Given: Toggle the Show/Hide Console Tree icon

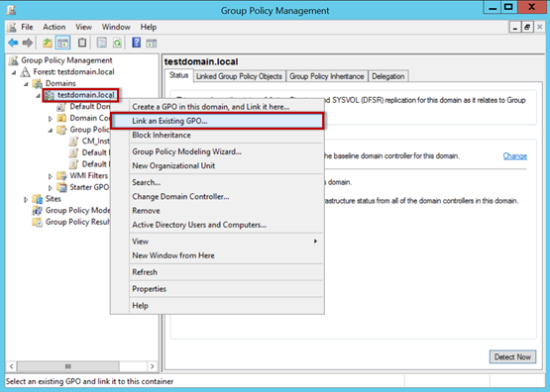Looking at the screenshot, I should pos(63,43).
